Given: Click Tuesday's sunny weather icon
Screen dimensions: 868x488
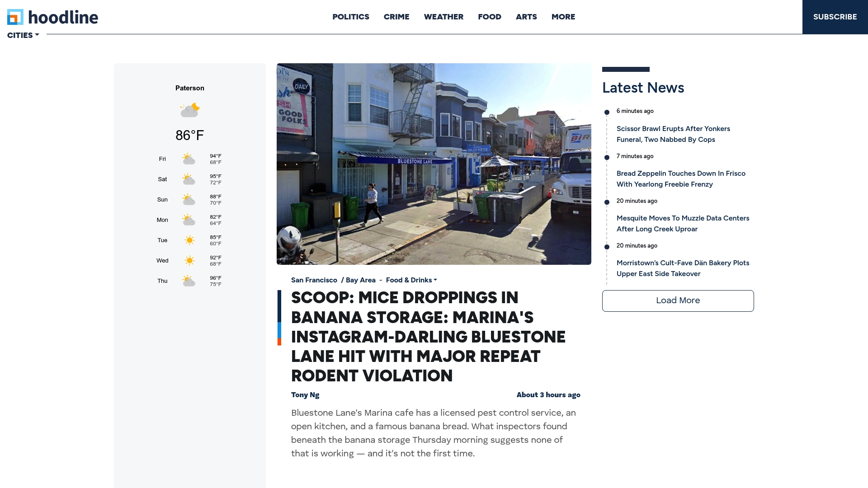Looking at the screenshot, I should pyautogui.click(x=189, y=240).
